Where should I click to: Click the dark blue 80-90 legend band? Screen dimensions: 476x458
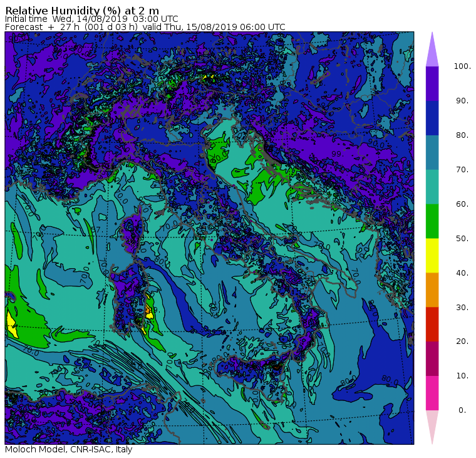pos(432,118)
